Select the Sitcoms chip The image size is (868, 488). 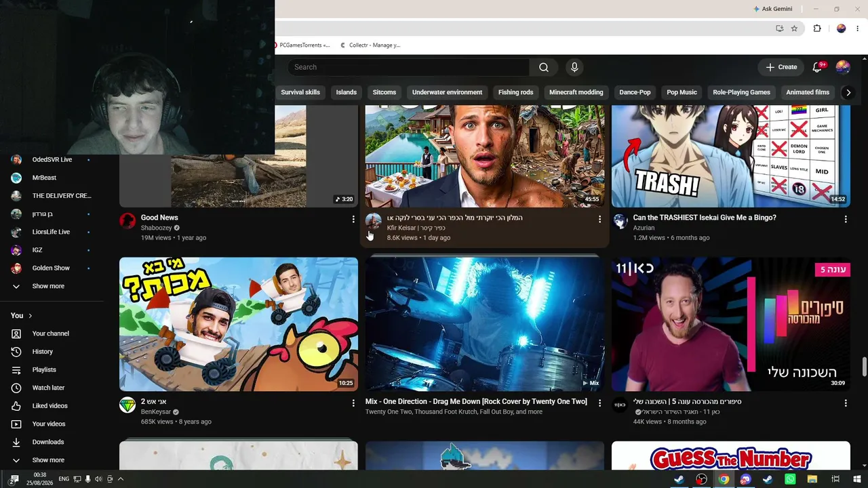384,92
